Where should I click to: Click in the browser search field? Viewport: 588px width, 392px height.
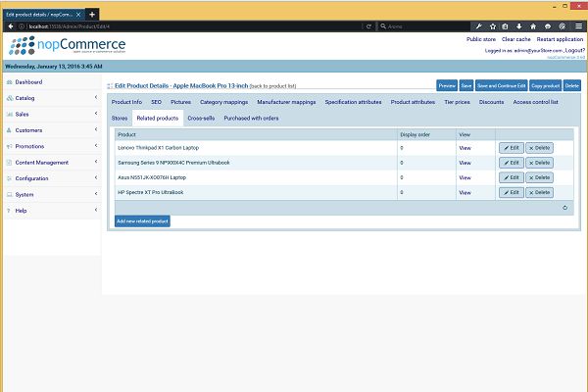click(423, 26)
